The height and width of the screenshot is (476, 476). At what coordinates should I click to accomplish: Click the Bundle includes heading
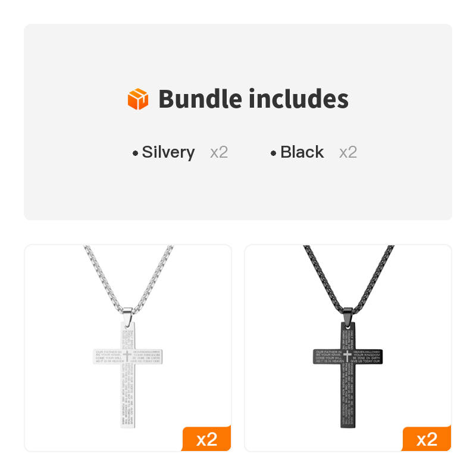pos(253,99)
